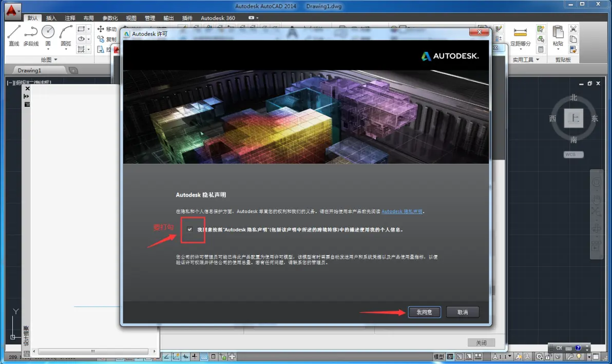The height and width of the screenshot is (364, 612).
Task: Click the ViewCube 上 top face
Action: pyautogui.click(x=573, y=118)
